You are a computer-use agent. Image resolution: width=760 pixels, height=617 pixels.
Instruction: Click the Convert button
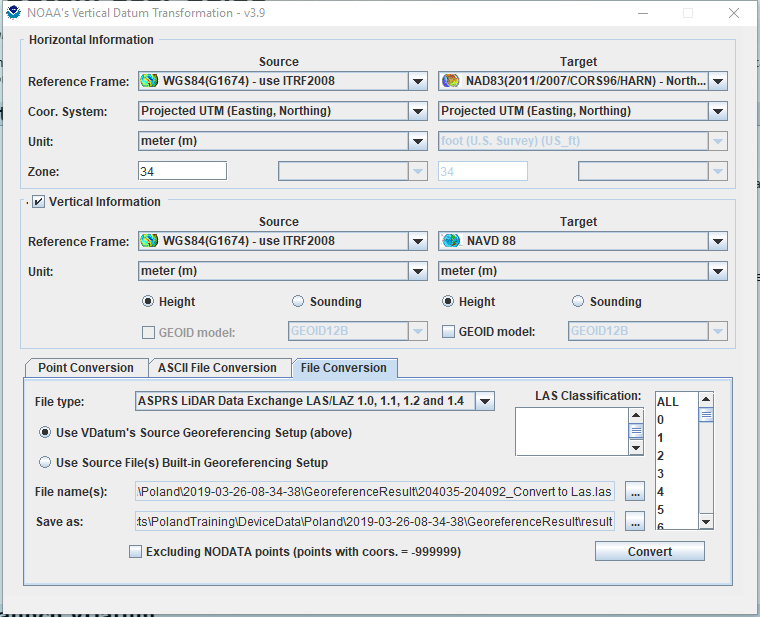pyautogui.click(x=649, y=552)
